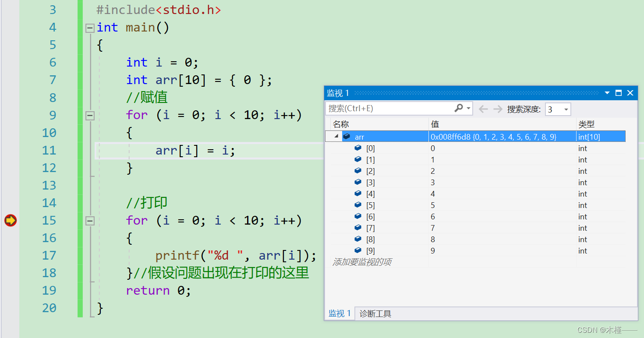Click the cube icon next to [8]
Viewport: 644px width, 338px height.
coord(358,239)
